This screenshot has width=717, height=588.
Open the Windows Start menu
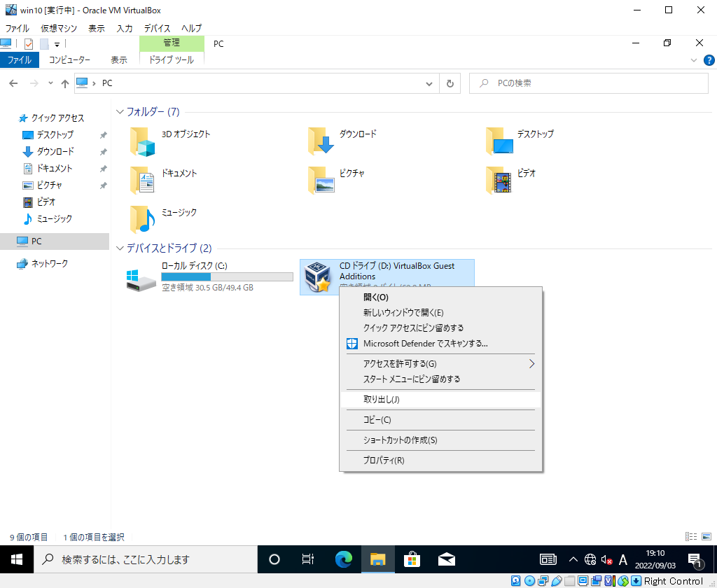pyautogui.click(x=17, y=559)
